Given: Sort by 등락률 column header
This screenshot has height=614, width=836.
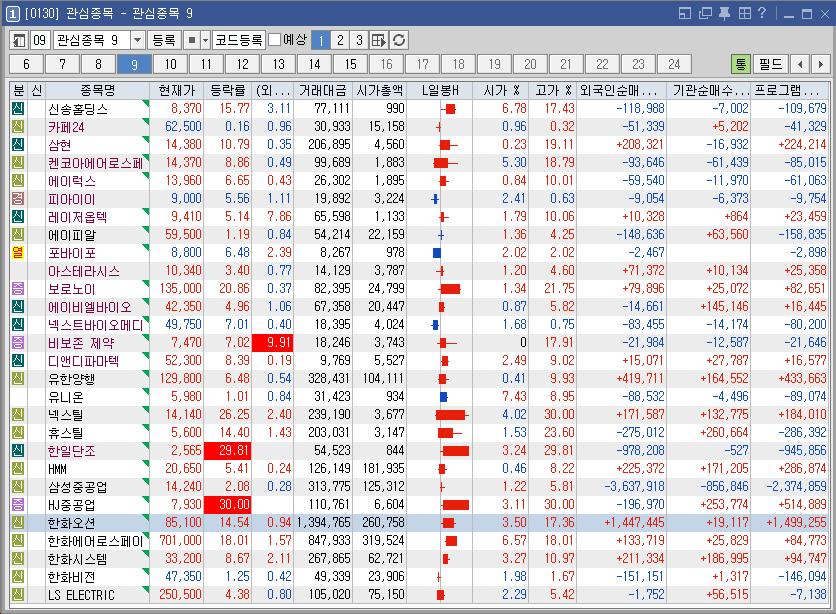Looking at the screenshot, I should click(228, 90).
